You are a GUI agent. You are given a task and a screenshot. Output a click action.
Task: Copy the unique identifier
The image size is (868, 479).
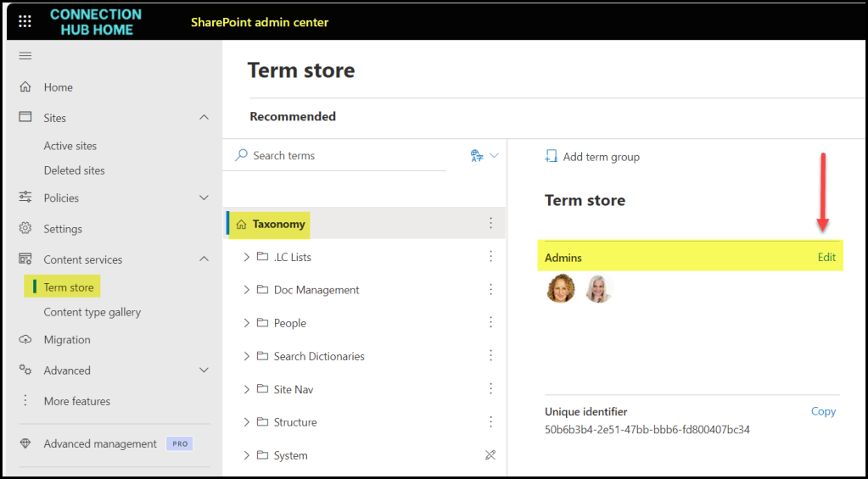coord(823,411)
